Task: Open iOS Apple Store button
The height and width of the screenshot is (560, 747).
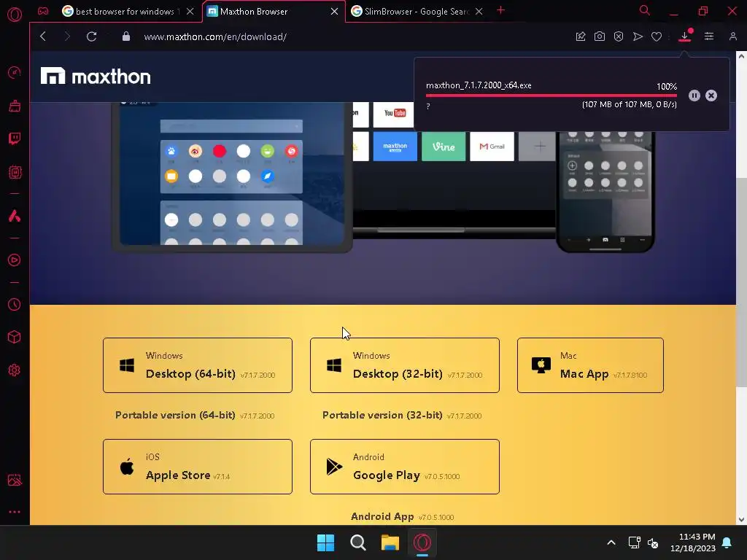Action: click(x=198, y=467)
